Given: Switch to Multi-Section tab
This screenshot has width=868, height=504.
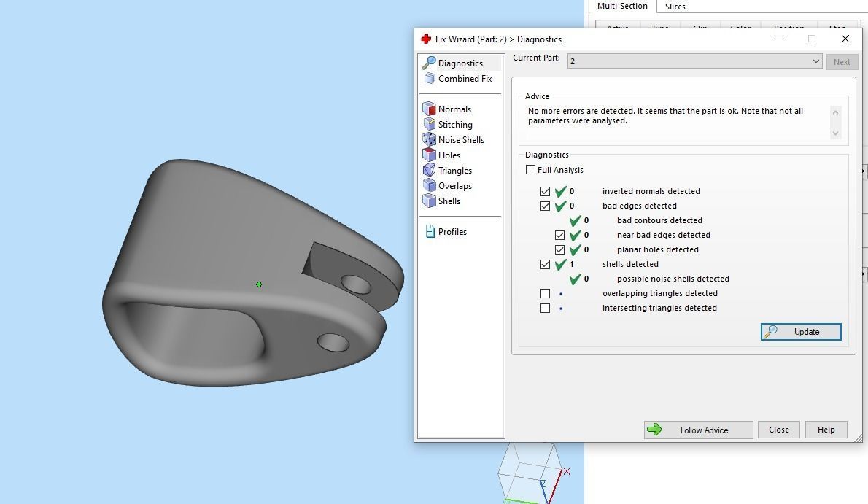Looking at the screenshot, I should pyautogui.click(x=621, y=6).
